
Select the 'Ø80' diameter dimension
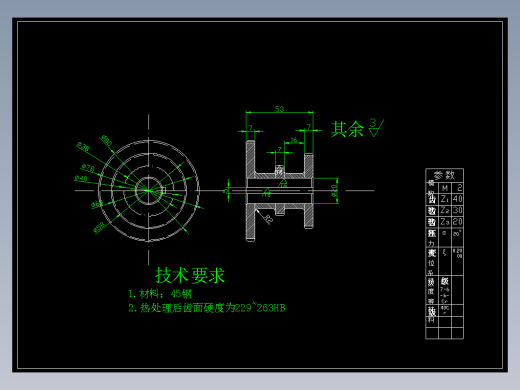point(106,141)
